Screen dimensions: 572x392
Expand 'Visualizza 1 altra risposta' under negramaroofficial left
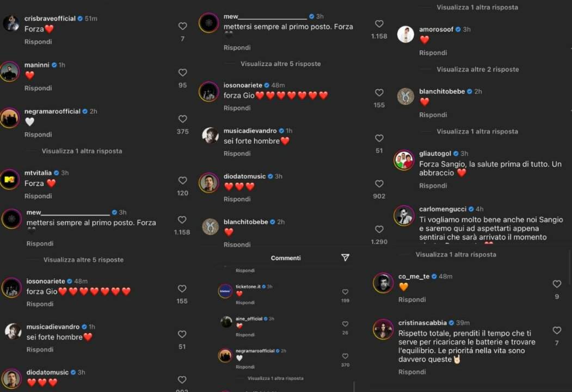[82, 151]
